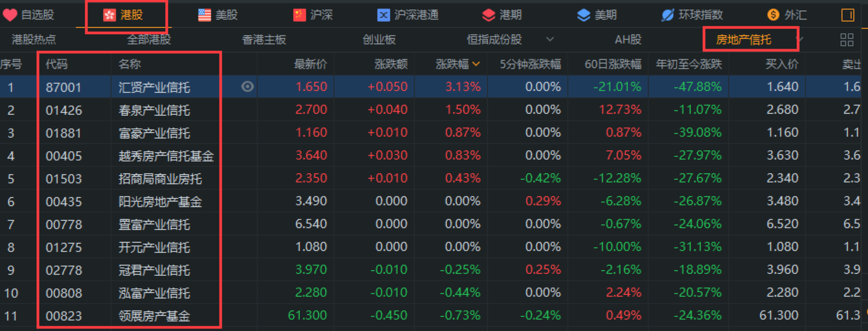Click latest price 61.300 in 最新价 column
The image size is (868, 331).
(307, 315)
